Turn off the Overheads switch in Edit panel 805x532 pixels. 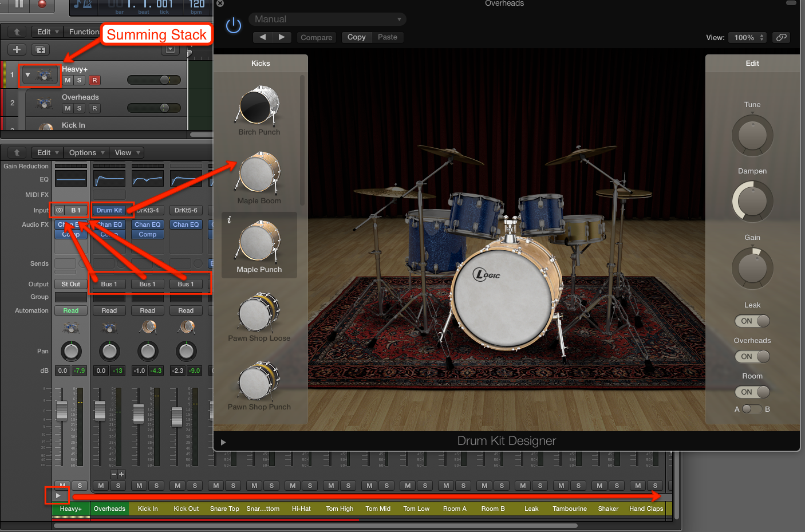coord(752,357)
